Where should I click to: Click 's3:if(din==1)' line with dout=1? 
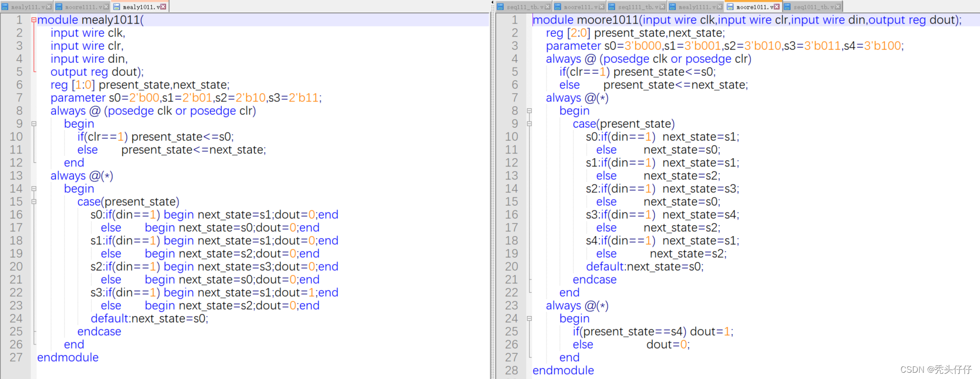click(214, 293)
